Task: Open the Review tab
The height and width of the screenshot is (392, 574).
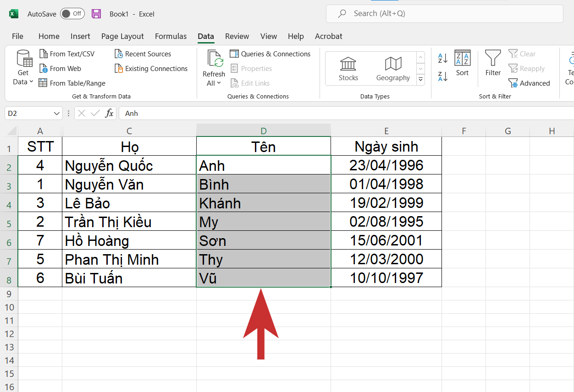Action: click(237, 36)
